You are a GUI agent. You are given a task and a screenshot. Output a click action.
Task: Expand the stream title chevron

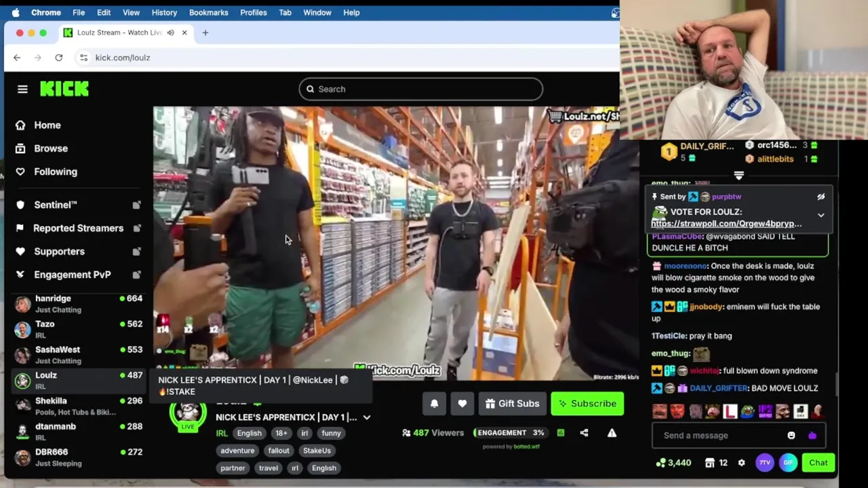[x=367, y=418]
